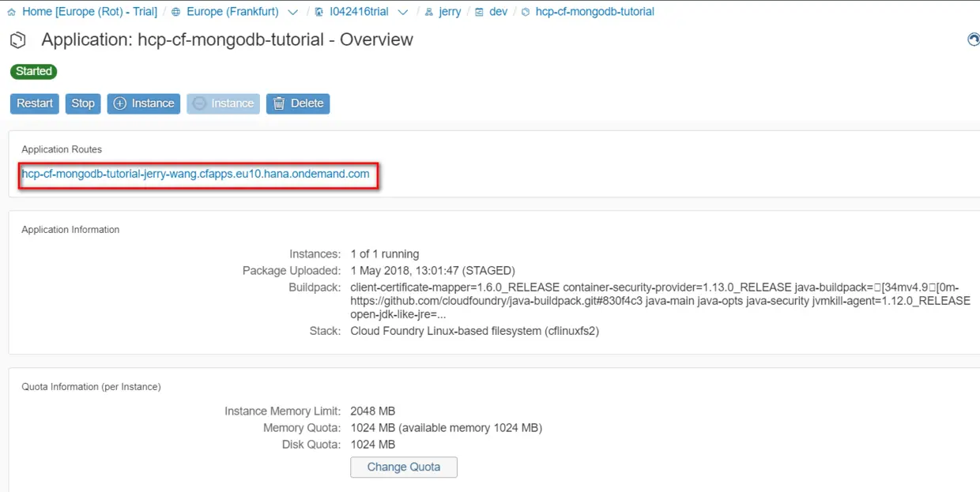
Task: Select Memory Quota 1024 MB value
Action: pos(447,428)
